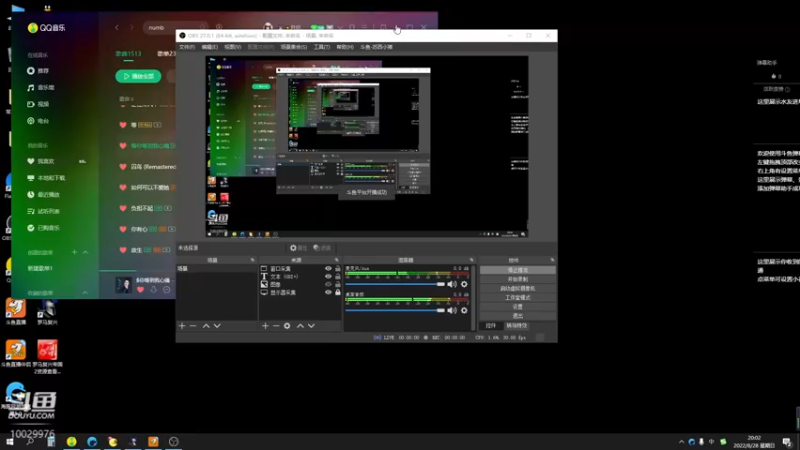Add a new playlist with the plus icon in QQ音乐
Screen dimensions: 800x450
tap(74, 252)
